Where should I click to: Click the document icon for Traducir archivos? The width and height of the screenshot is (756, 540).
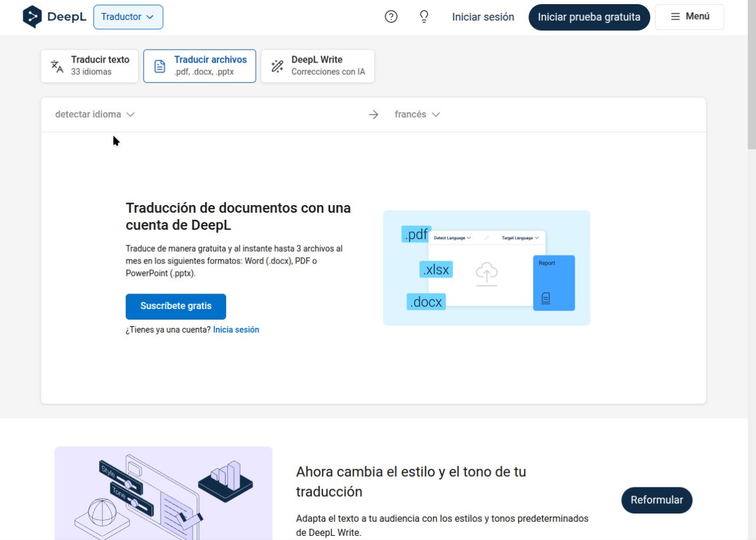(x=159, y=66)
